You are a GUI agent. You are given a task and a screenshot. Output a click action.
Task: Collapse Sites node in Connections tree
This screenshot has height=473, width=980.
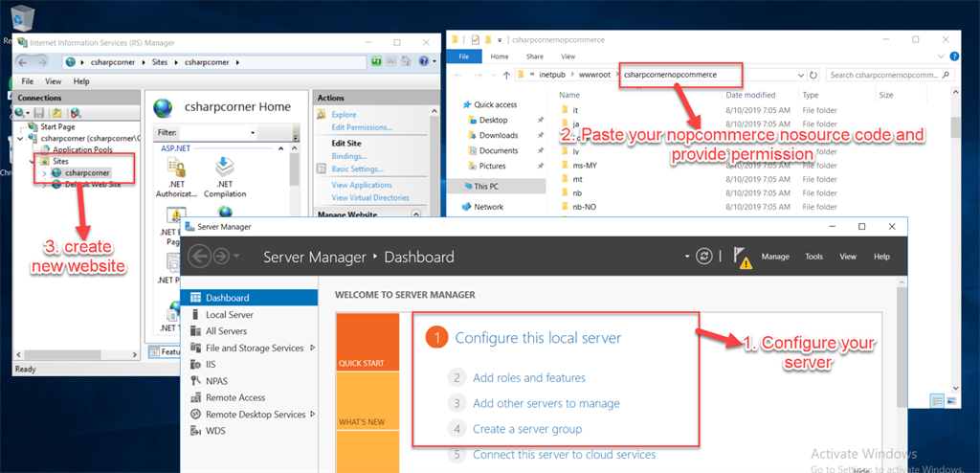pos(33,162)
